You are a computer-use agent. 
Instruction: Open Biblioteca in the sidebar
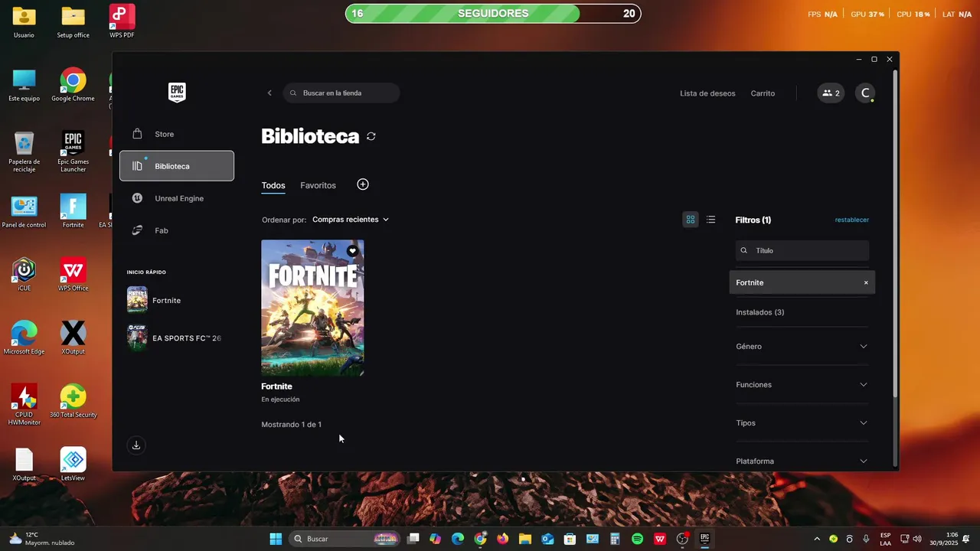tap(177, 166)
